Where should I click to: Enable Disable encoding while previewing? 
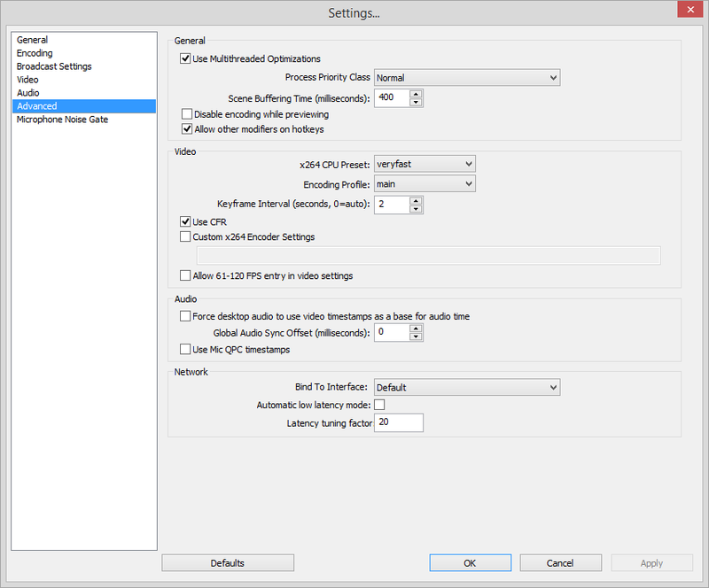pos(187,114)
